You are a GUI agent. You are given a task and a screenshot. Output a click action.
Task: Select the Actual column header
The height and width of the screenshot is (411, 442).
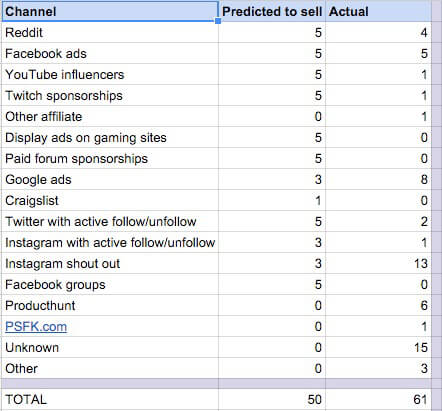tap(378, 11)
